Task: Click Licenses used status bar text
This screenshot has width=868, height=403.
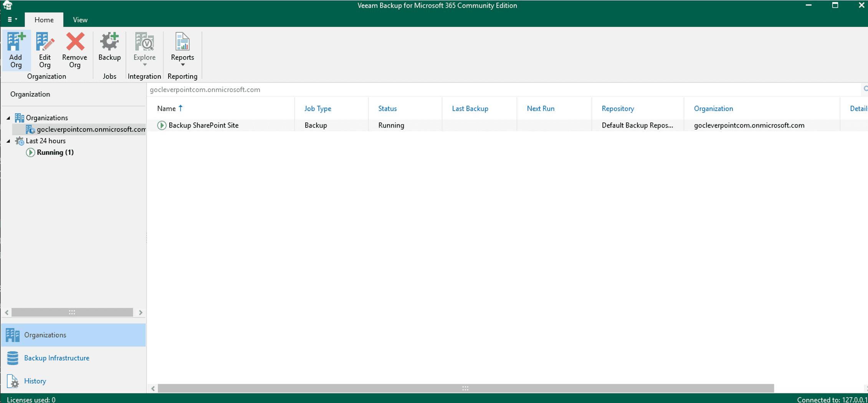Action: point(31,400)
